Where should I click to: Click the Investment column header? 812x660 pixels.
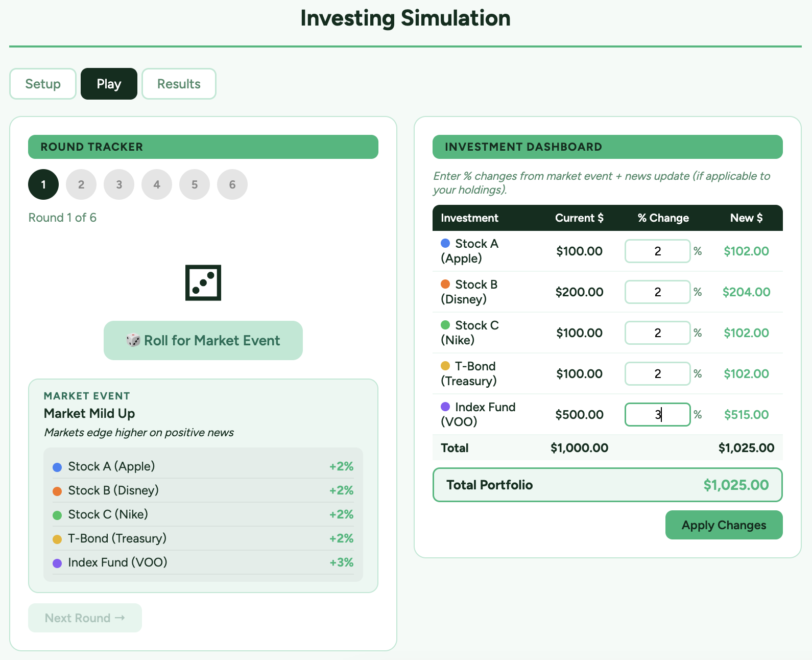469,218
